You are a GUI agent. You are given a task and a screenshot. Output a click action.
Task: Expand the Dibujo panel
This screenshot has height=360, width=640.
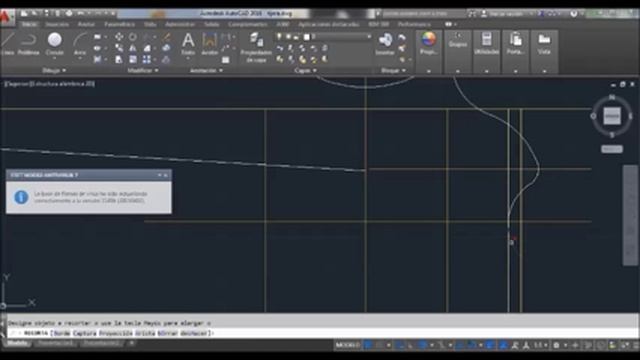54,70
